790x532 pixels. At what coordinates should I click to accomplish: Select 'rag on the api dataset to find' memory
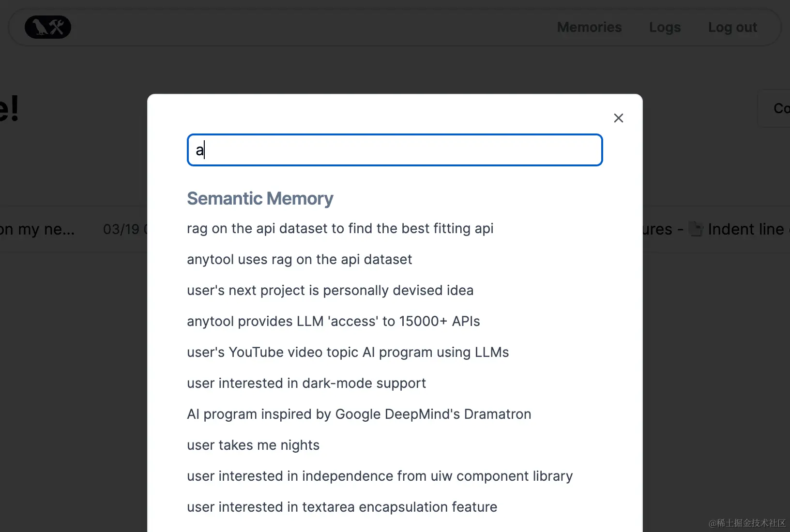pos(340,228)
